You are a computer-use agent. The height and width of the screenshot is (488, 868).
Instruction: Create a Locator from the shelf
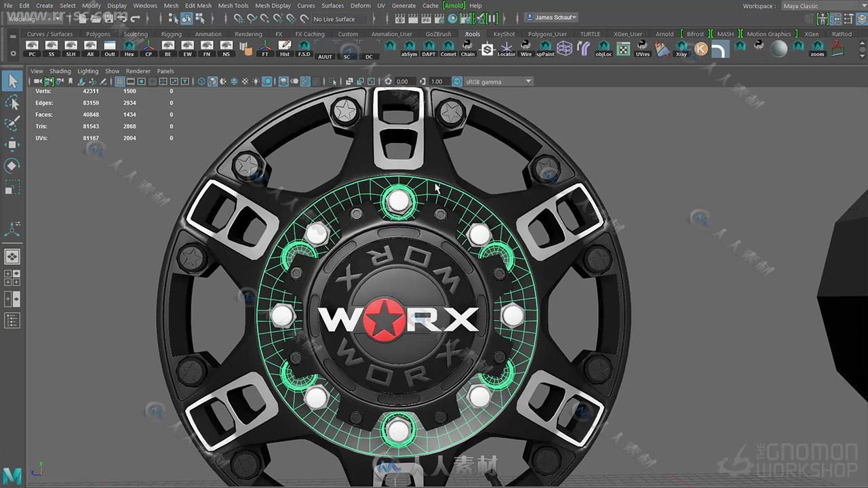(507, 48)
